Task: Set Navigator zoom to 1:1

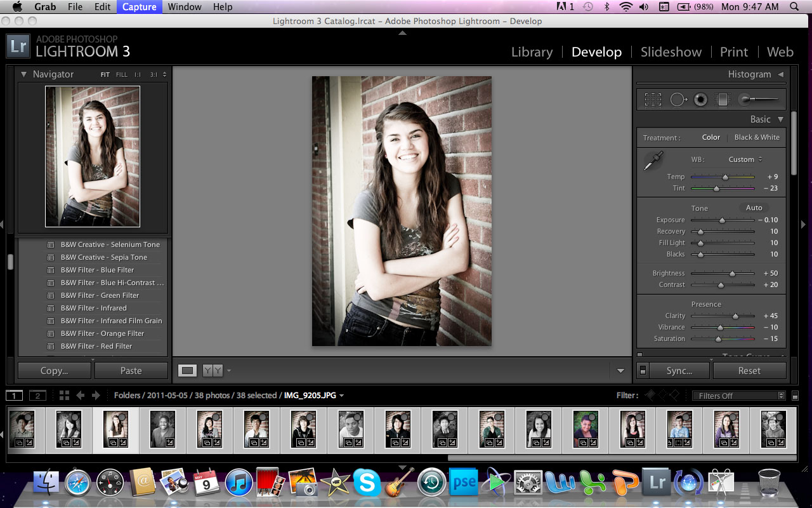Action: pyautogui.click(x=138, y=74)
